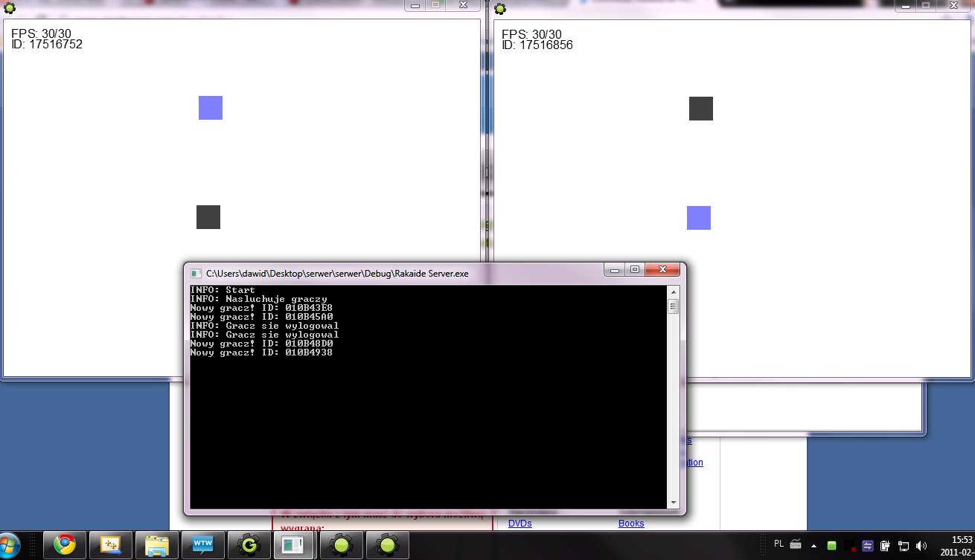The height and width of the screenshot is (560, 975).
Task: Minimize the game window with ID 17516856
Action: point(905,5)
